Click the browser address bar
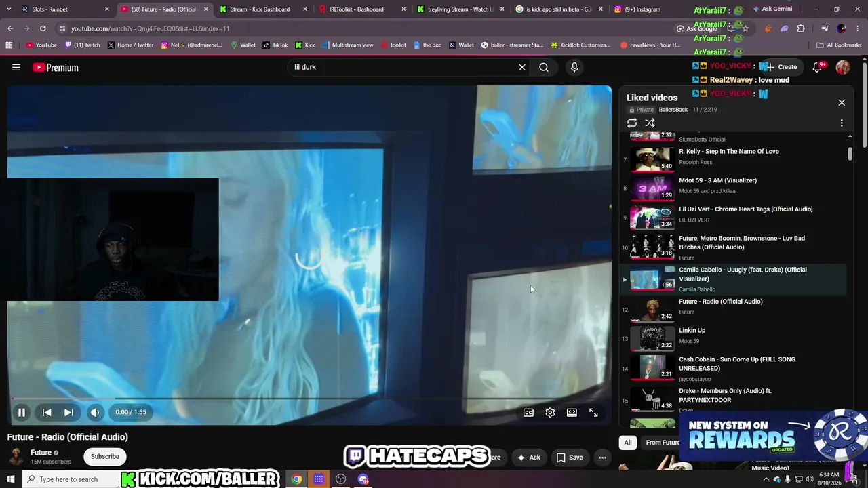This screenshot has height=488, width=868. point(366,28)
